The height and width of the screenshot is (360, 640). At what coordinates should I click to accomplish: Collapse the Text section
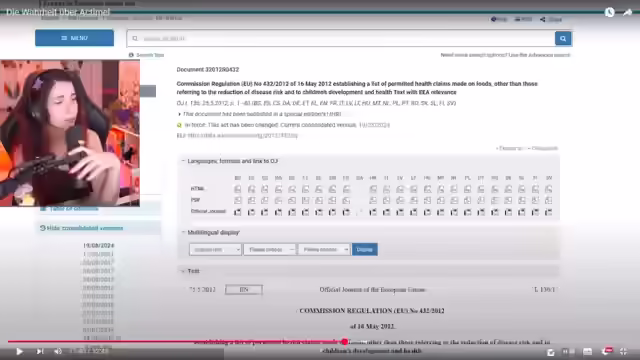pos(190,271)
